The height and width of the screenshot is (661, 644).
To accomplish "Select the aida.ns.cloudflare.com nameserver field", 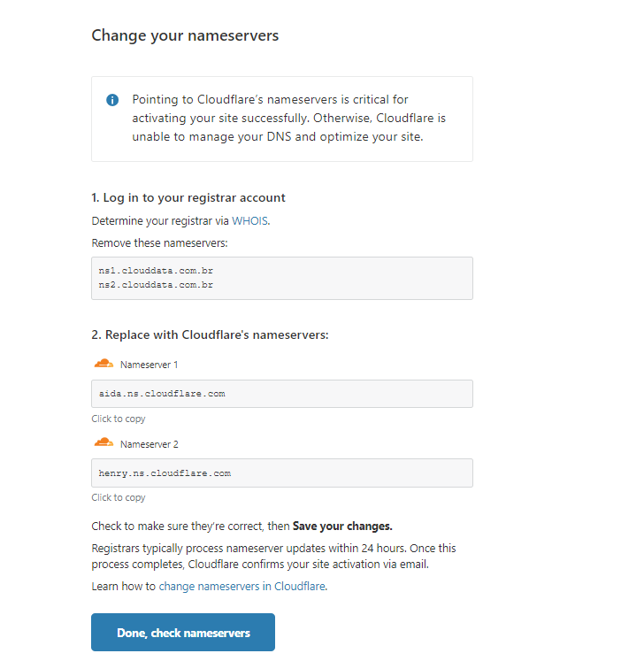I will [x=281, y=394].
